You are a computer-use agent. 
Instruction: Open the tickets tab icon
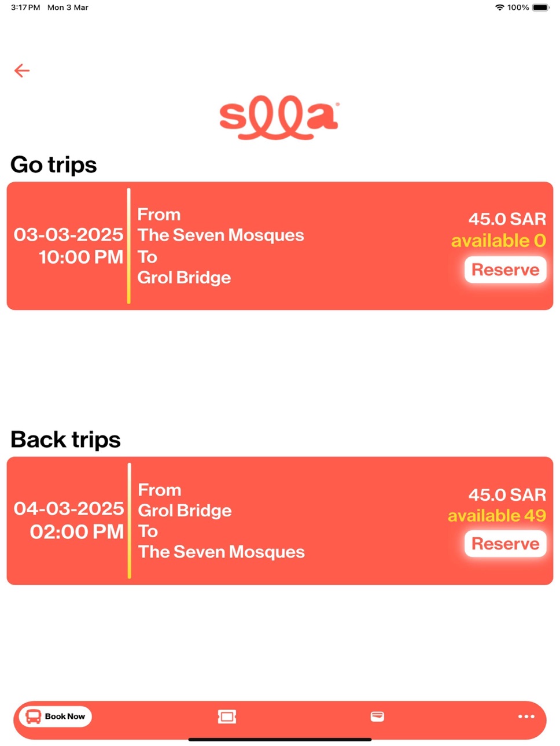pyautogui.click(x=227, y=717)
